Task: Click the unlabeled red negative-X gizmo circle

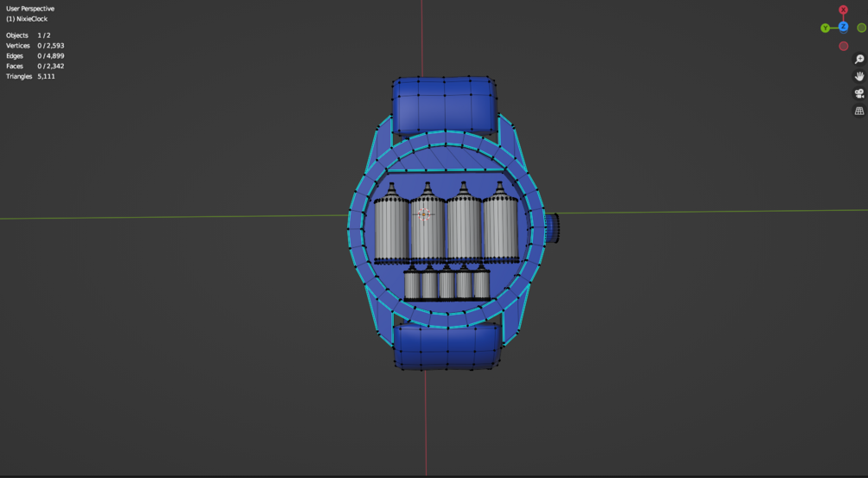Action: pyautogui.click(x=843, y=46)
